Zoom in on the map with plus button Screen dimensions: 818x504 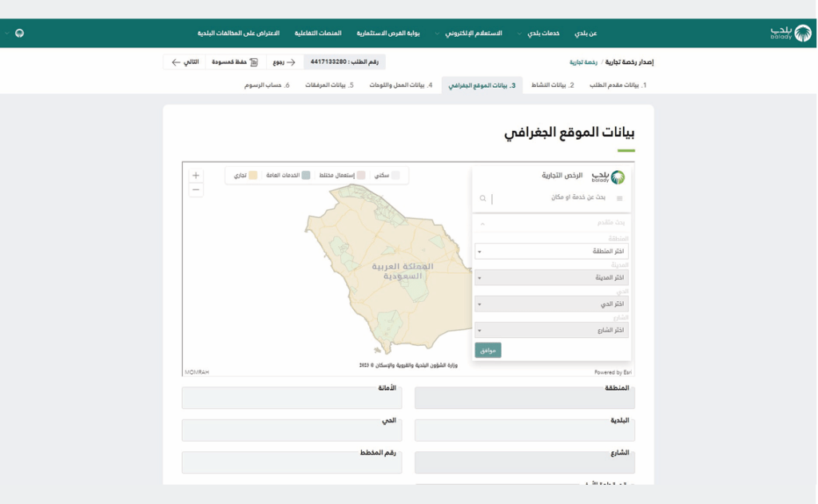(196, 175)
